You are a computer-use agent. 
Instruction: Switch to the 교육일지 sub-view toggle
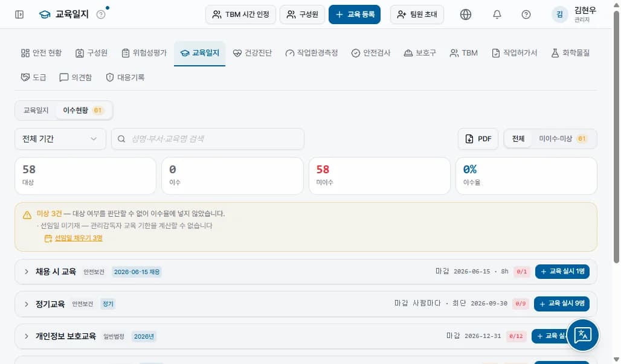pyautogui.click(x=36, y=110)
